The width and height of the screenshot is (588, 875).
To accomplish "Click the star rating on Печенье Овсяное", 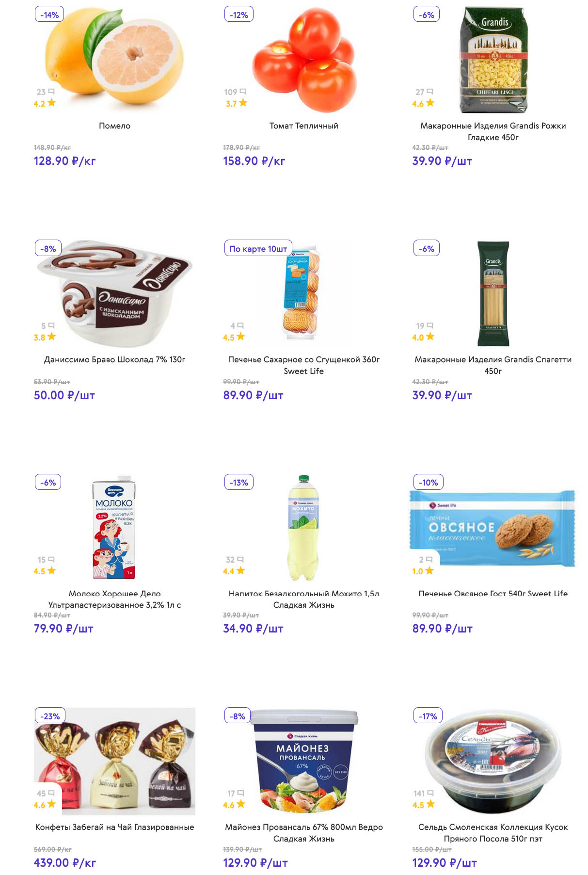I will click(x=429, y=571).
